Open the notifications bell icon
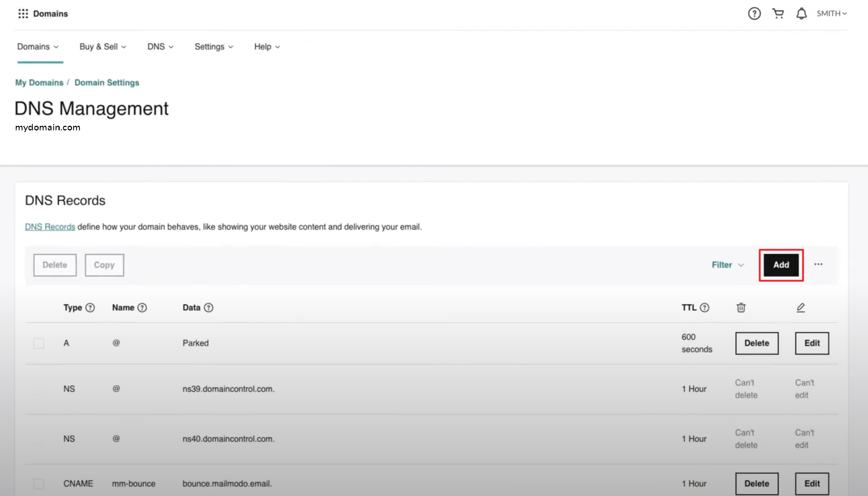This screenshot has height=496, width=868. [x=801, y=13]
